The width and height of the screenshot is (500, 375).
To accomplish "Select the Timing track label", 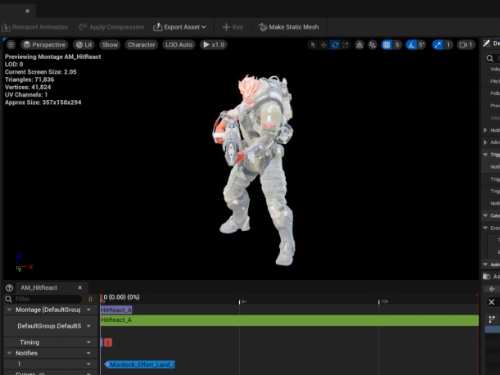I will [29, 342].
